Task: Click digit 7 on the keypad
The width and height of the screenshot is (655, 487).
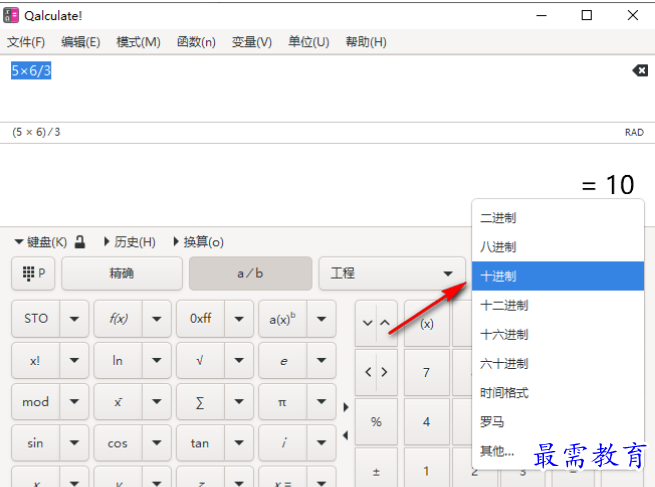Action: pos(427,372)
